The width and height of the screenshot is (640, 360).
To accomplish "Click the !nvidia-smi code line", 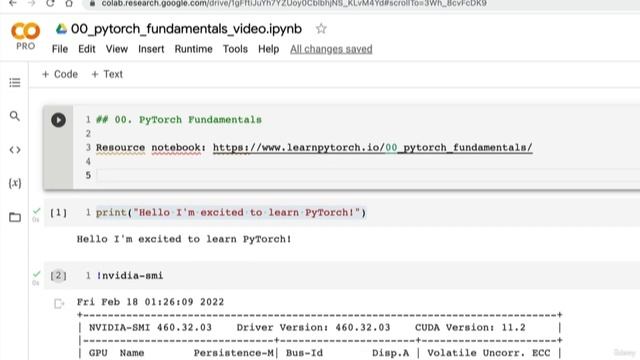I will coord(130,276).
